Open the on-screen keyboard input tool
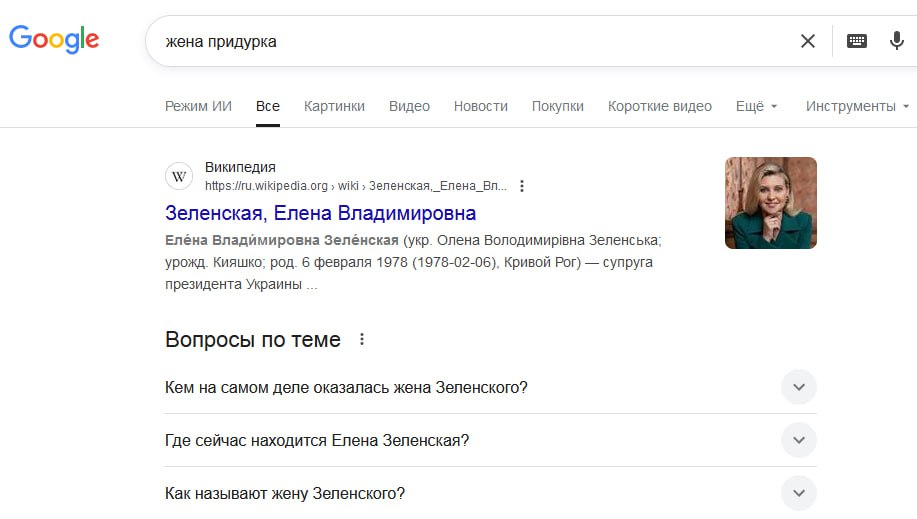Image resolution: width=917 pixels, height=519 pixels. pos(857,41)
